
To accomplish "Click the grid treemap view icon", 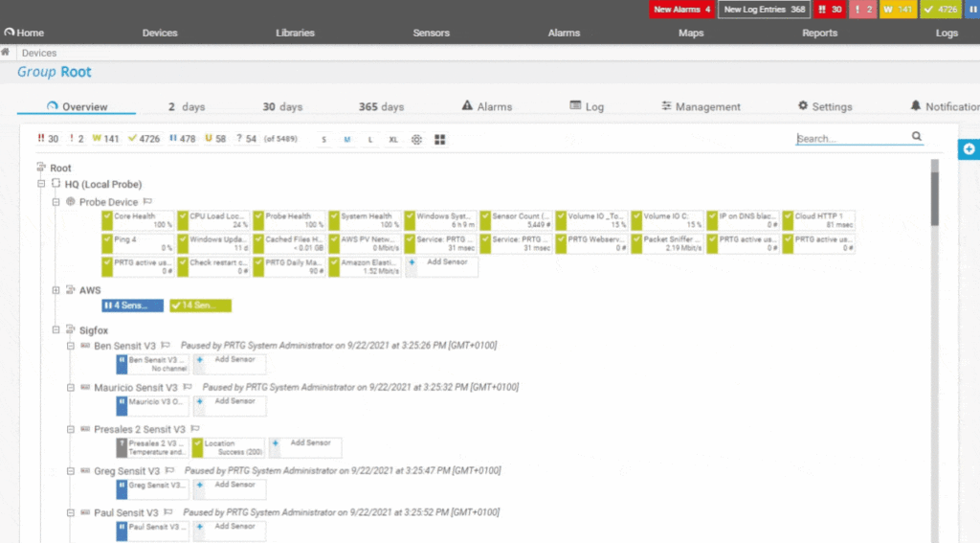I will point(440,140).
